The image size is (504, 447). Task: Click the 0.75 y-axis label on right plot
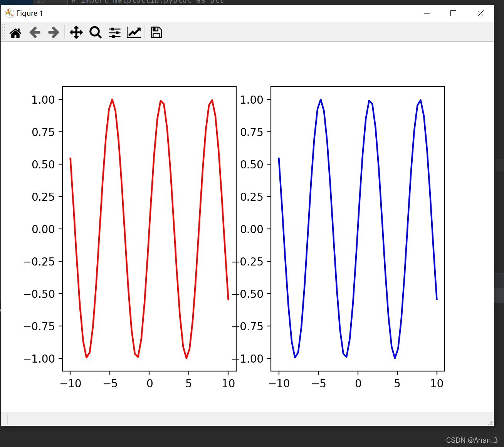pyautogui.click(x=252, y=132)
